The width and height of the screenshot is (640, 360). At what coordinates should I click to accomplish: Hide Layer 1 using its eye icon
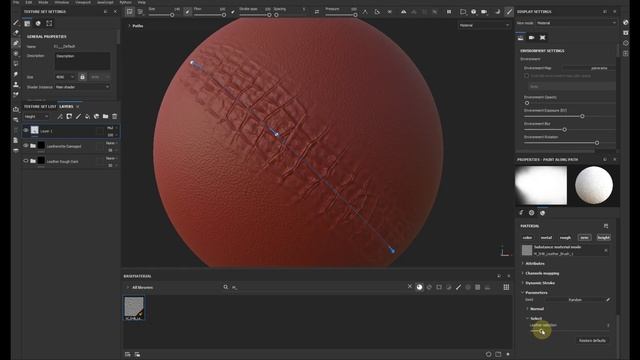point(26,131)
